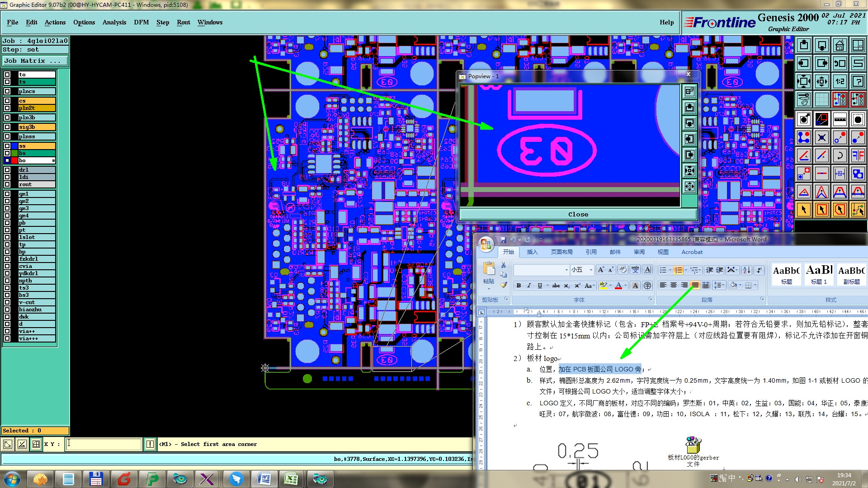Open font color dropdown arrow
This screenshot has height=488, width=868.
(x=626, y=286)
